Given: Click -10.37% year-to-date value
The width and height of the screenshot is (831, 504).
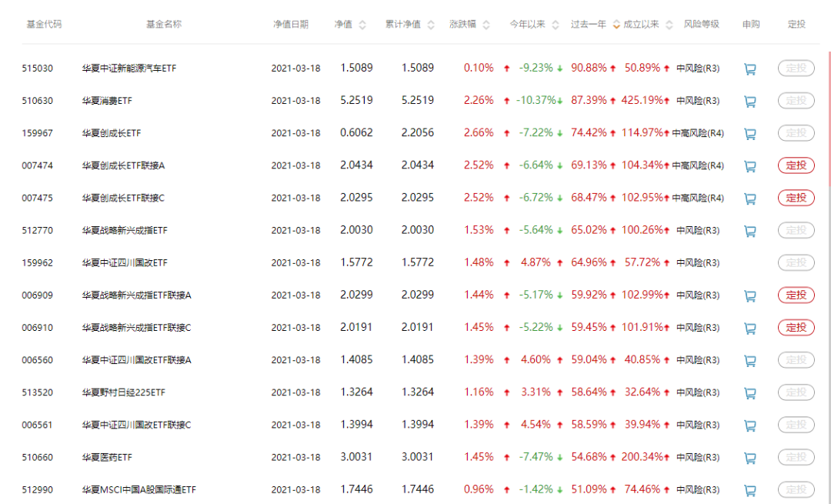Looking at the screenshot, I should [x=536, y=100].
